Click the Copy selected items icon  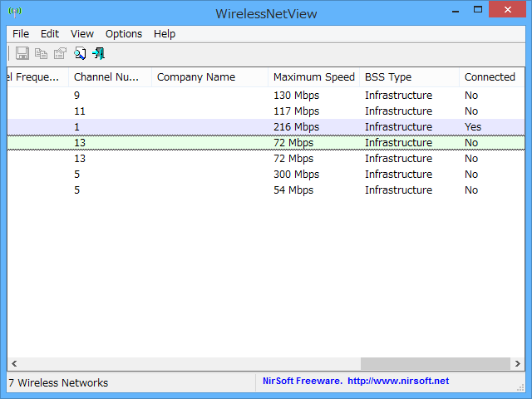click(41, 53)
